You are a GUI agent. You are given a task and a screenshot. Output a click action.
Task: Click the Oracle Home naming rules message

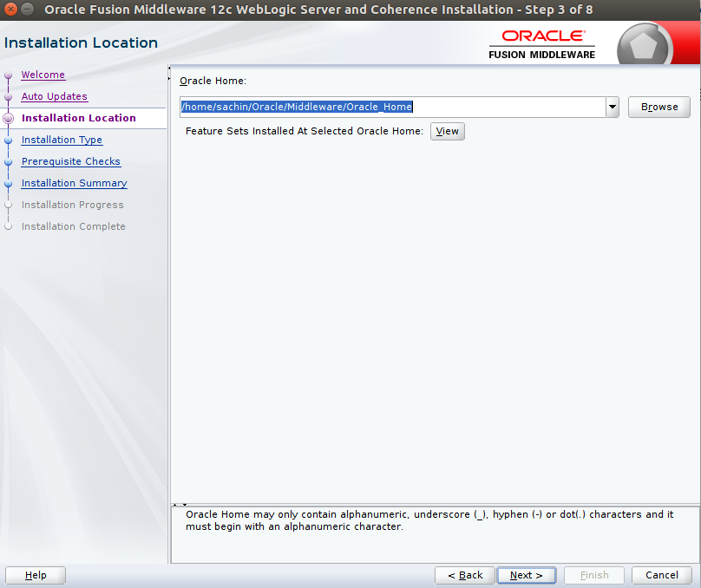[x=429, y=520]
